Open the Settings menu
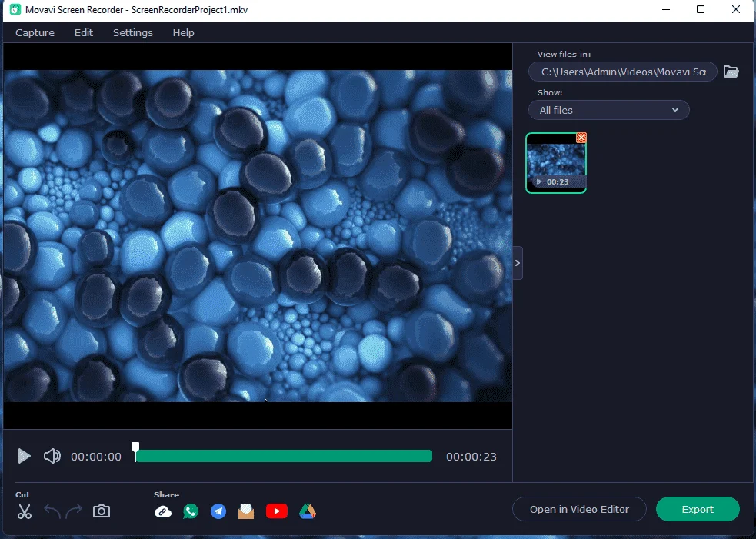 click(132, 33)
